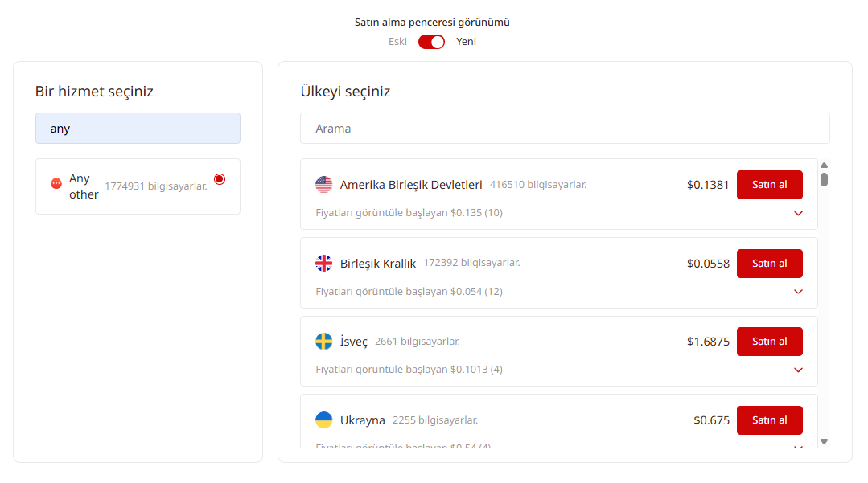Click "2255 bilgisayarlar." count text
The image size is (868, 483).
point(435,420)
